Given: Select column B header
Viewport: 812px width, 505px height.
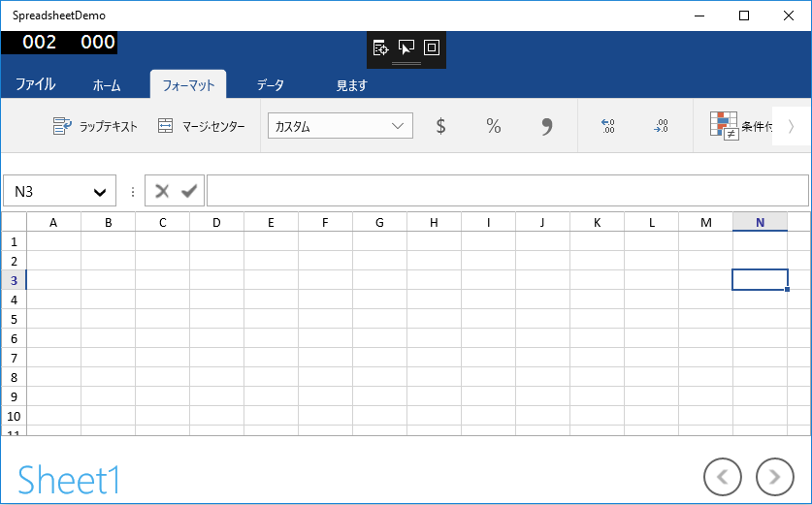Looking at the screenshot, I should [109, 223].
